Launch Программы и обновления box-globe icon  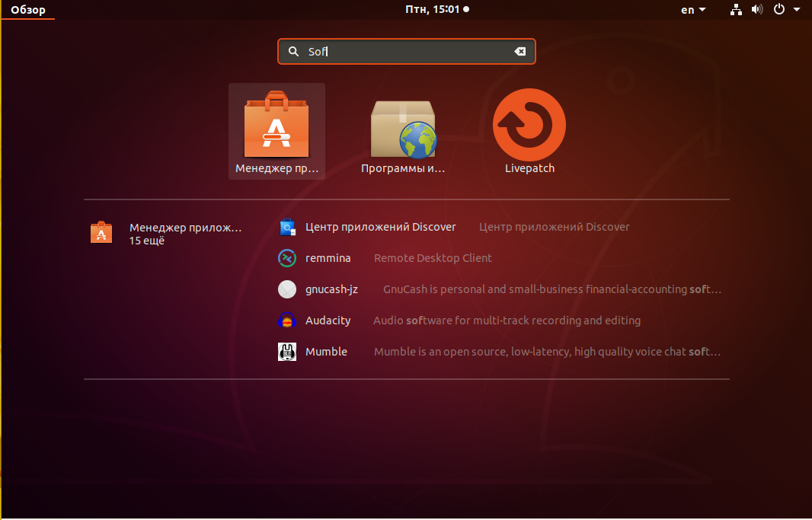[403, 129]
